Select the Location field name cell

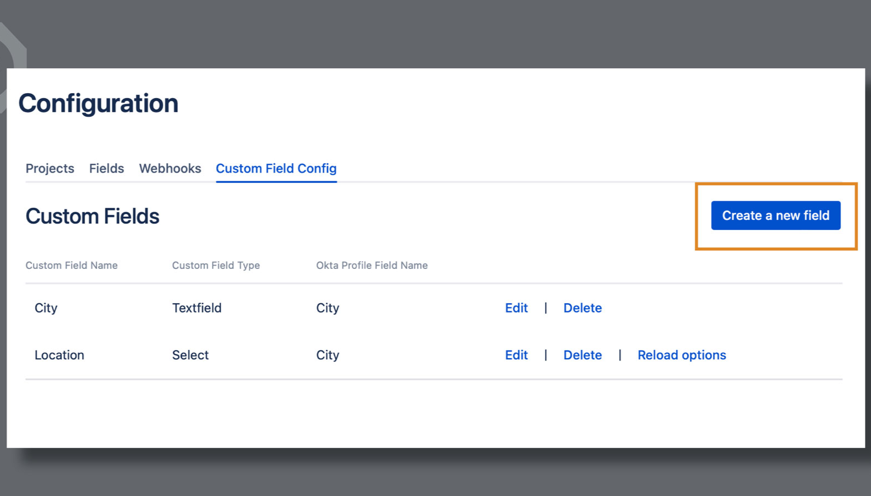(59, 355)
